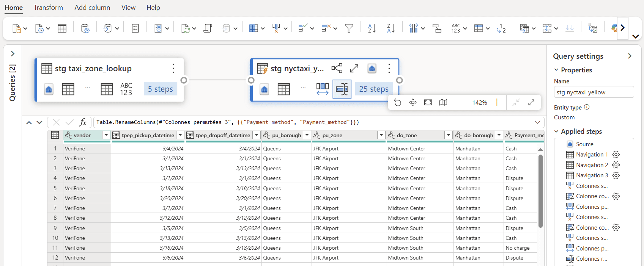The image size is (644, 266).
Task: Open settings gear for Navigation 1 step
Action: click(x=616, y=155)
